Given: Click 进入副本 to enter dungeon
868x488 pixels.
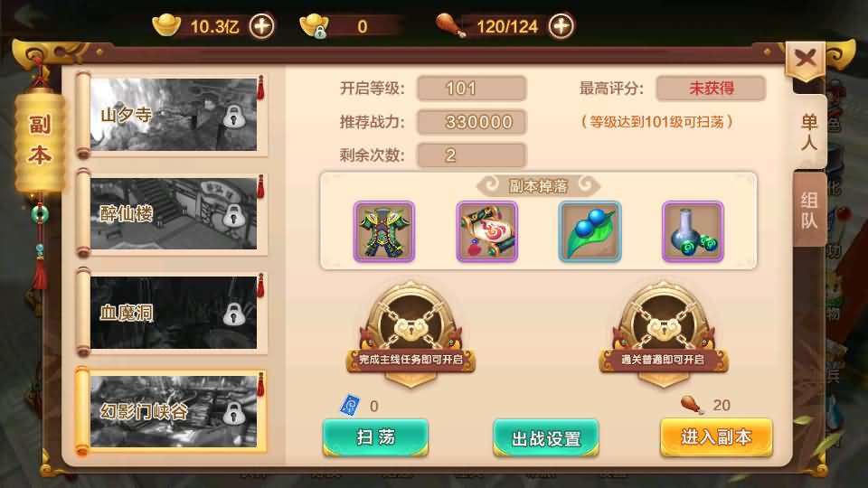Looking at the screenshot, I should pos(716,437).
